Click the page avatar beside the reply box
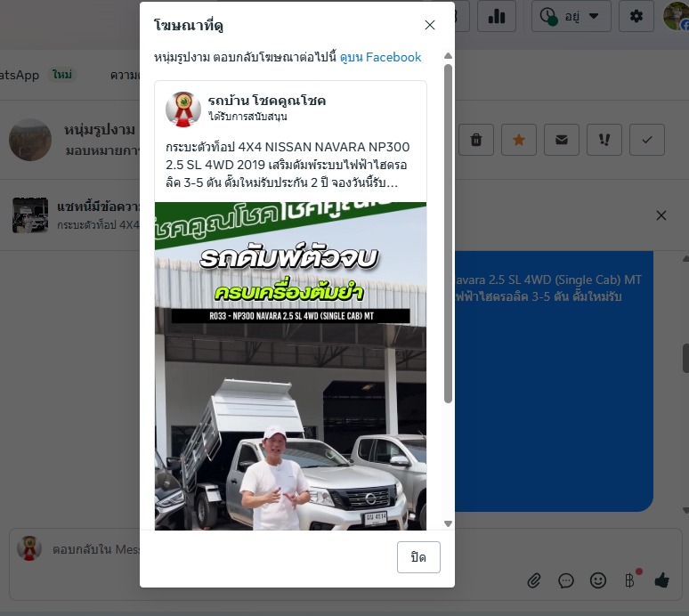This screenshot has width=689, height=616. tap(29, 547)
